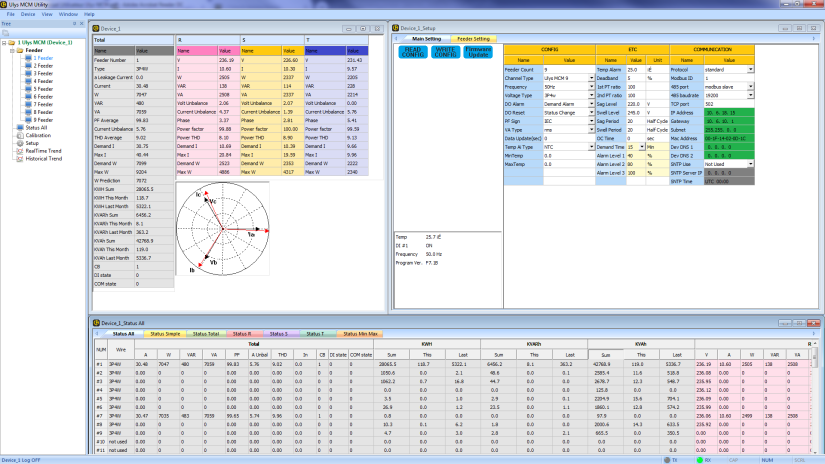The width and height of the screenshot is (825, 464).
Task: Click the Calibration icon in tree
Action: click(x=20, y=135)
